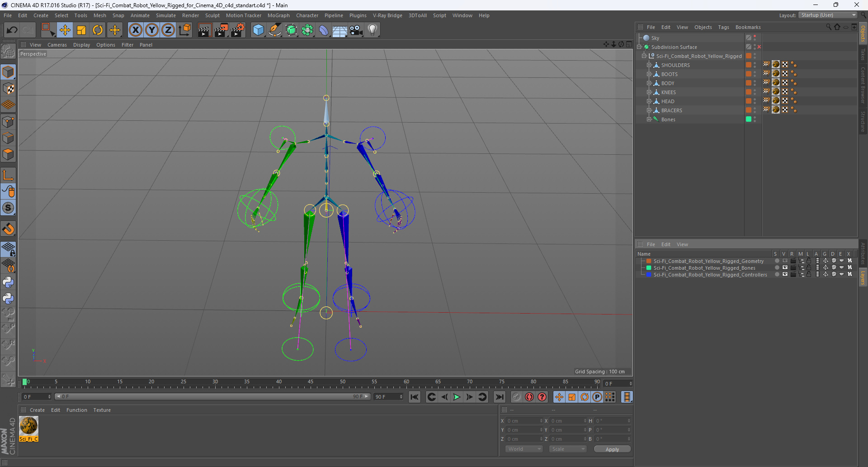Play animation forward
The height and width of the screenshot is (467, 868).
point(457,397)
